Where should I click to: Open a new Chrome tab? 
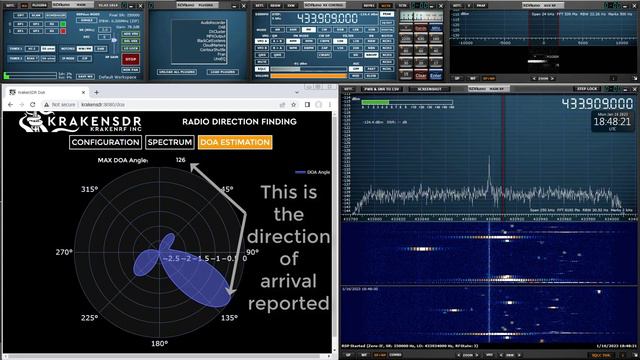click(x=96, y=93)
